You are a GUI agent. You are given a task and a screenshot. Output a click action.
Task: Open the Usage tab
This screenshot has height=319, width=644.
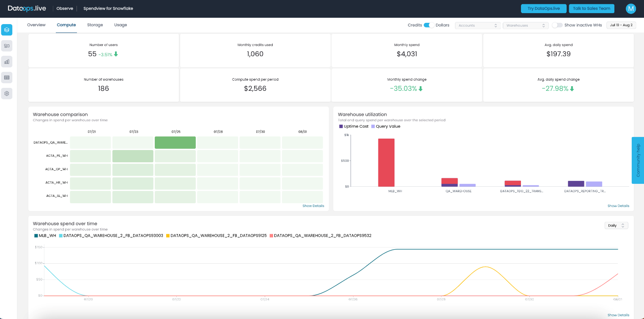pos(121,25)
